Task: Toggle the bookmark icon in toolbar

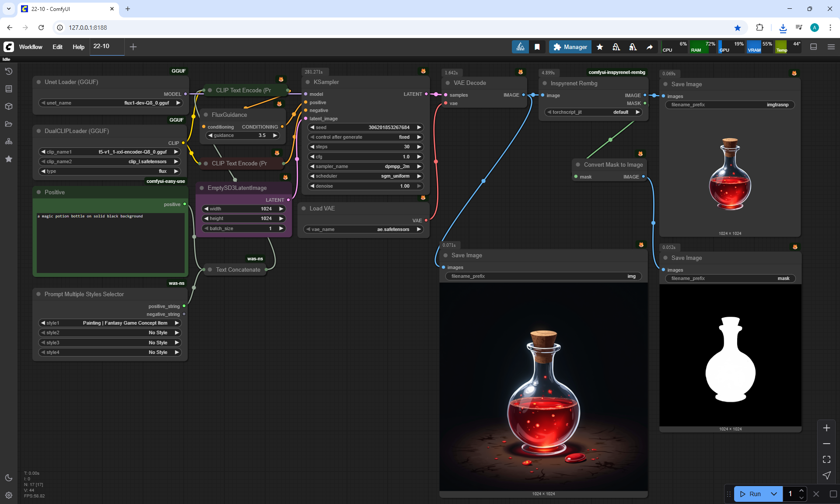Action: [537, 47]
